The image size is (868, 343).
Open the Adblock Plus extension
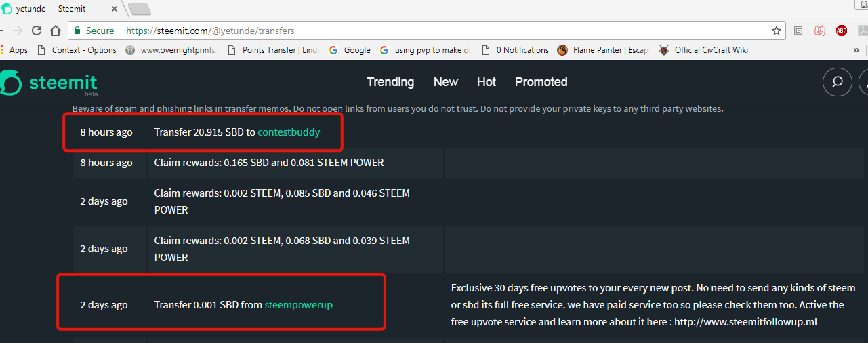tap(842, 31)
